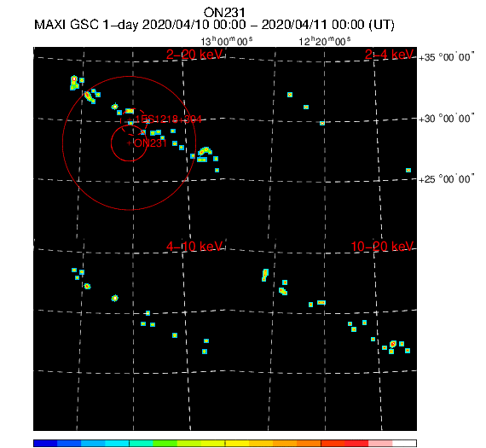Click the elongated hotspot in 10-20 keV panel
Image resolution: width=486 pixels, height=448 pixels.
click(264, 275)
